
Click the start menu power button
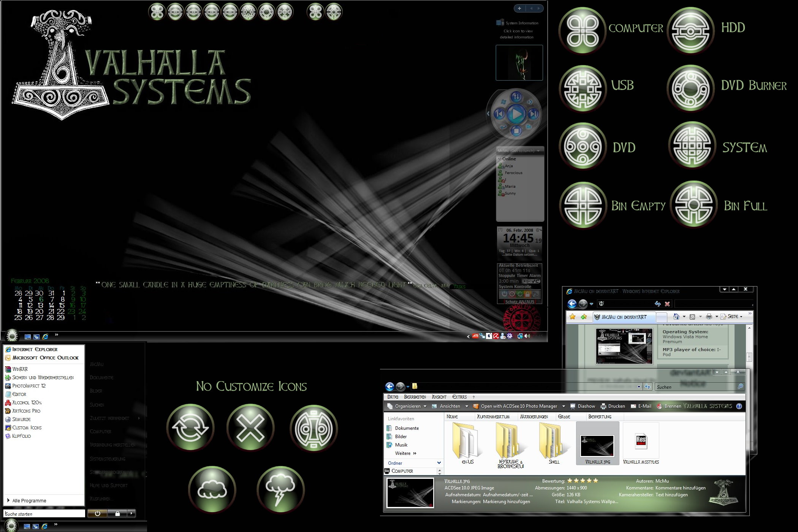[97, 513]
